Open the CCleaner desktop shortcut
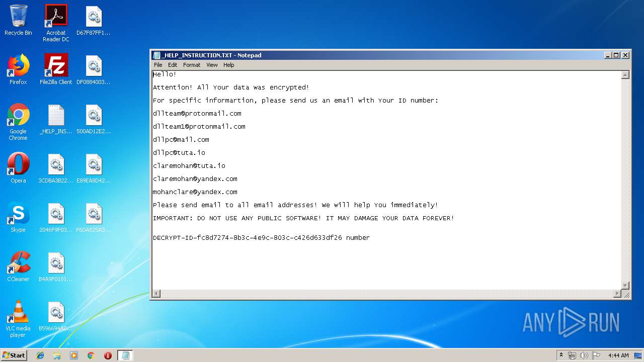The height and width of the screenshot is (362, 644). pos(18,266)
